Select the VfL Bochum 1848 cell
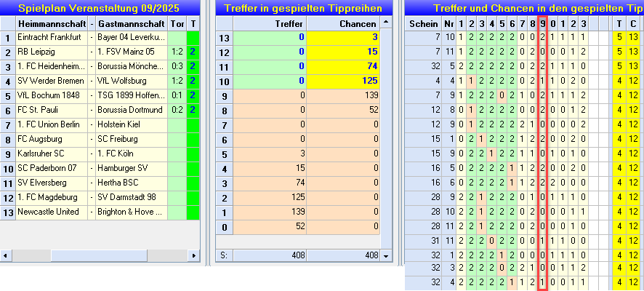This screenshot has height=291, width=644. pyautogui.click(x=52, y=96)
